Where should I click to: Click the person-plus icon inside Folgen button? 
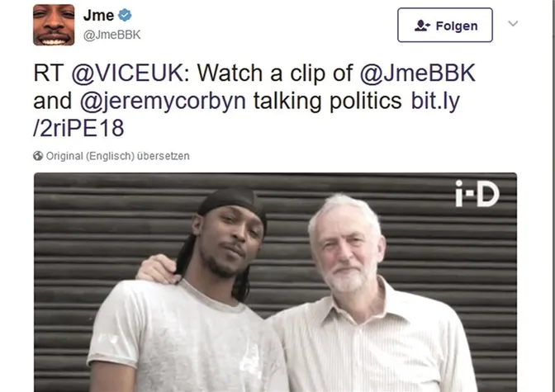(422, 26)
